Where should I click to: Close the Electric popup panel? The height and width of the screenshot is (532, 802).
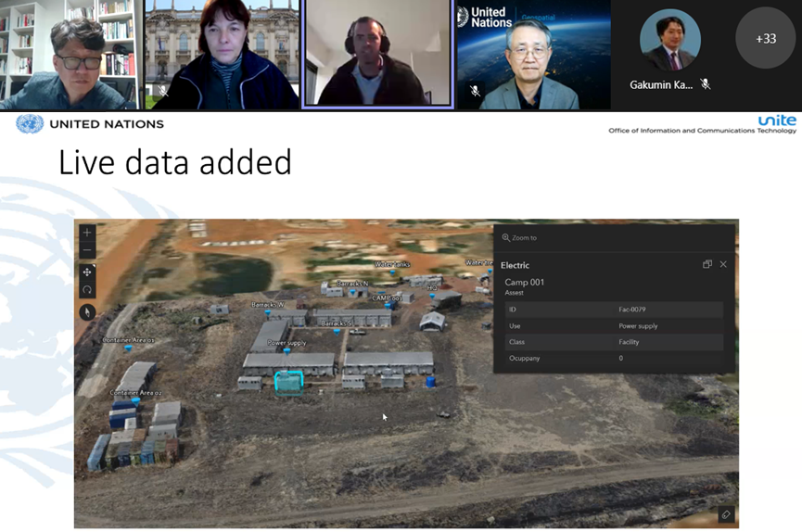pyautogui.click(x=723, y=265)
